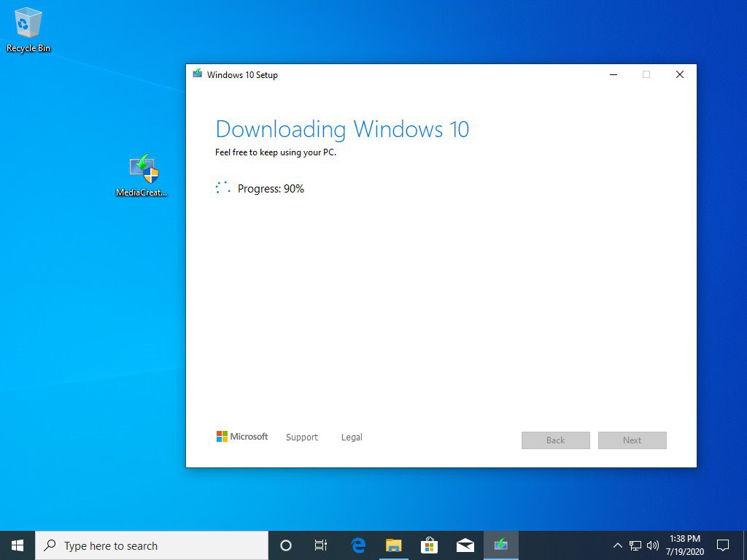Close the Windows 10 Setup window

pyautogui.click(x=680, y=74)
